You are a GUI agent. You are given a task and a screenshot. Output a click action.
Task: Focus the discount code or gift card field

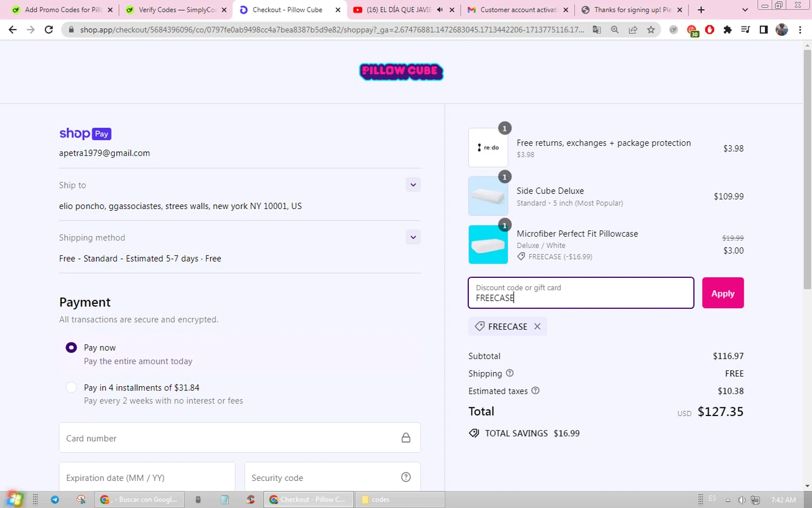(x=581, y=293)
